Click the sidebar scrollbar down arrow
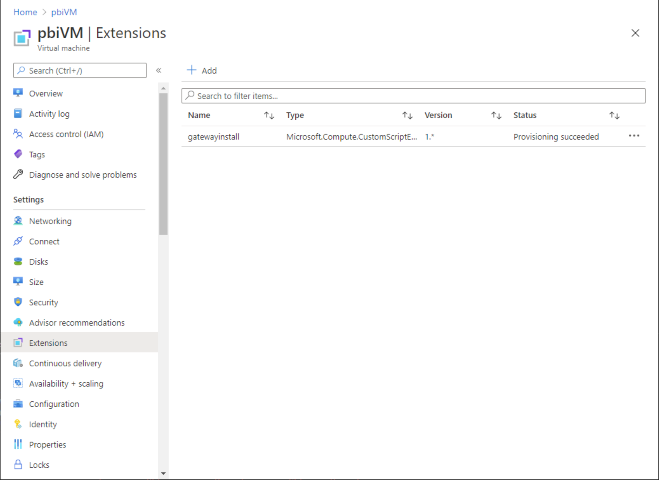Image resolution: width=659 pixels, height=480 pixels. coord(163,474)
